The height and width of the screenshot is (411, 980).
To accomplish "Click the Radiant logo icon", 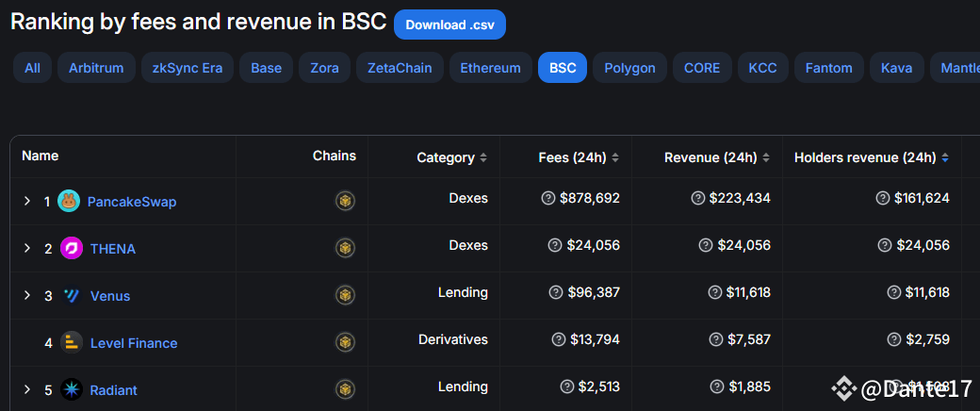I will coord(72,389).
